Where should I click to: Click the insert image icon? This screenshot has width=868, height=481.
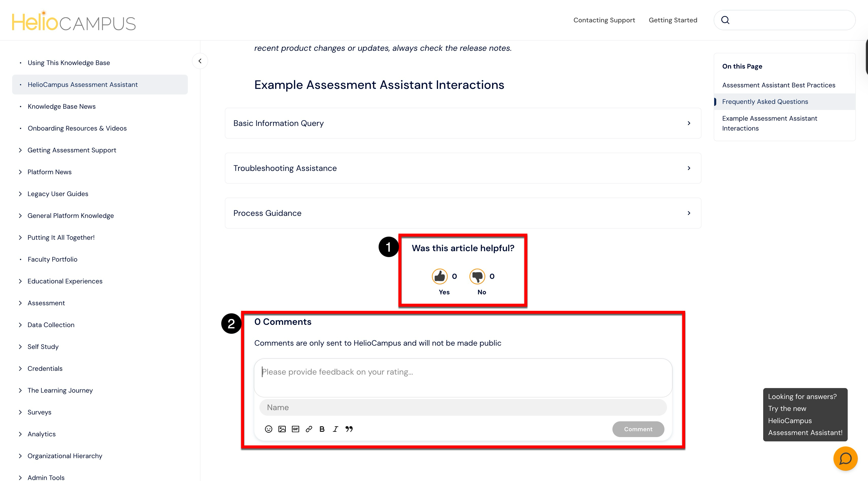pyautogui.click(x=282, y=429)
